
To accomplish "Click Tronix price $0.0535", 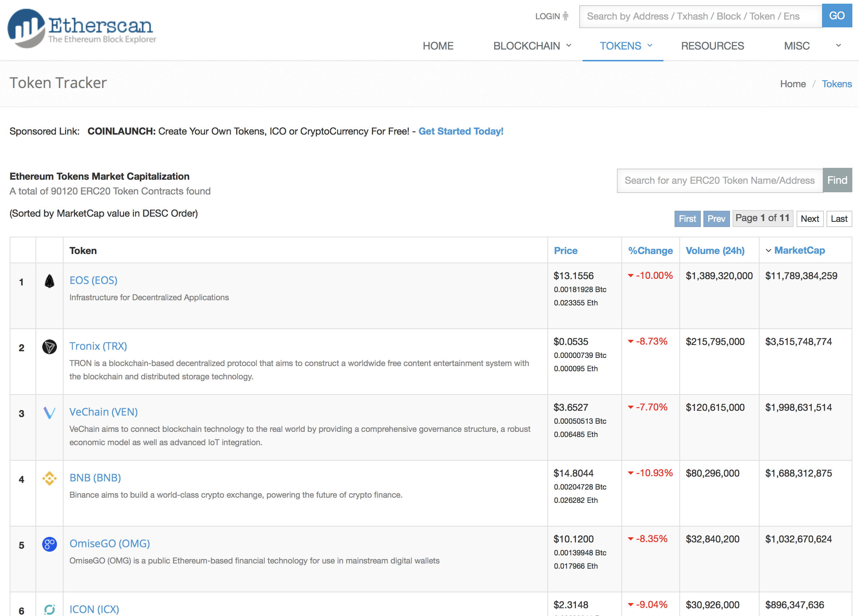I will (571, 342).
